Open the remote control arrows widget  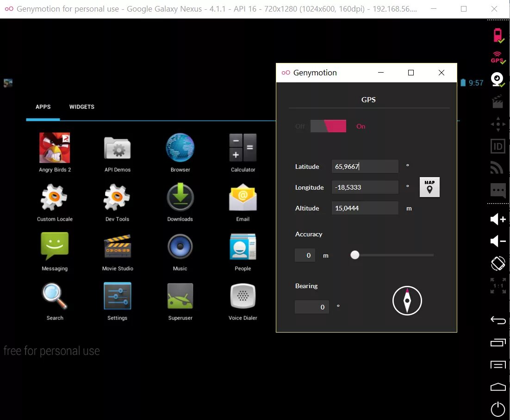click(498, 124)
